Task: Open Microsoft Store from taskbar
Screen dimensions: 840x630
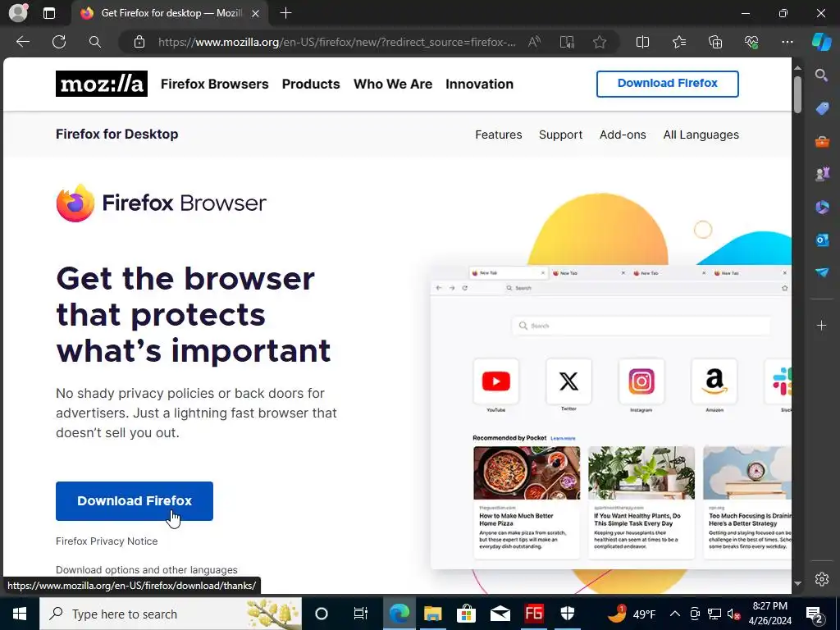Action: (466, 614)
